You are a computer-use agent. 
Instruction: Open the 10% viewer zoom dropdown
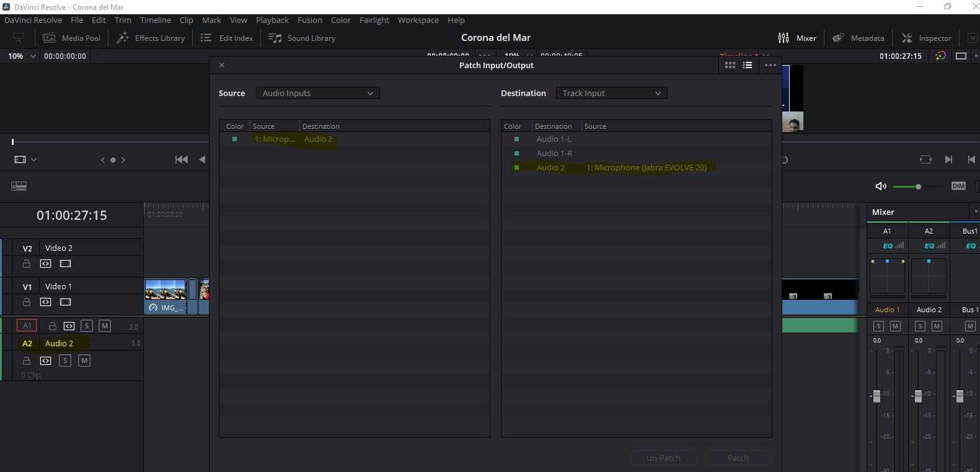tap(22, 56)
